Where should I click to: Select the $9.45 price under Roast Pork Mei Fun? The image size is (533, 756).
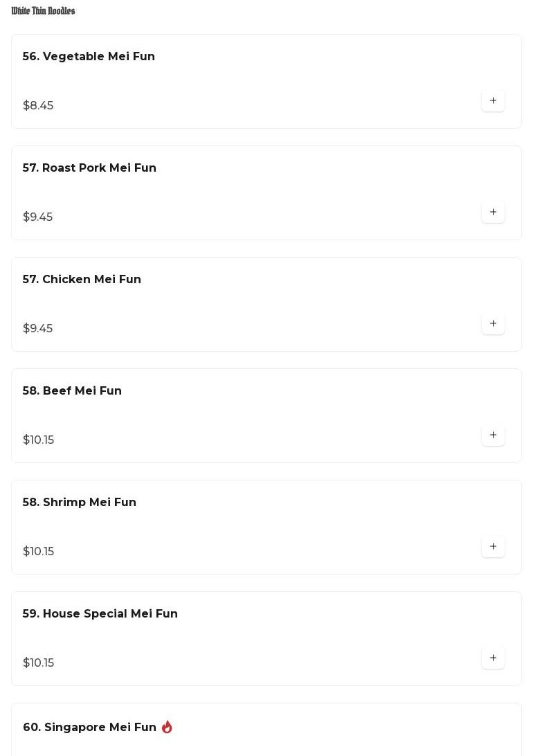pos(37,217)
